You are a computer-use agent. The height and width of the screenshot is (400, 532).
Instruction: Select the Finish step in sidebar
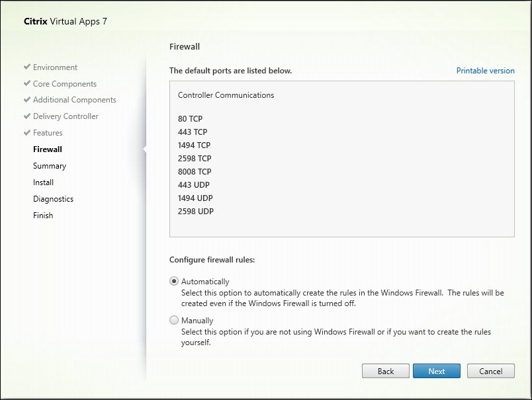click(x=43, y=216)
